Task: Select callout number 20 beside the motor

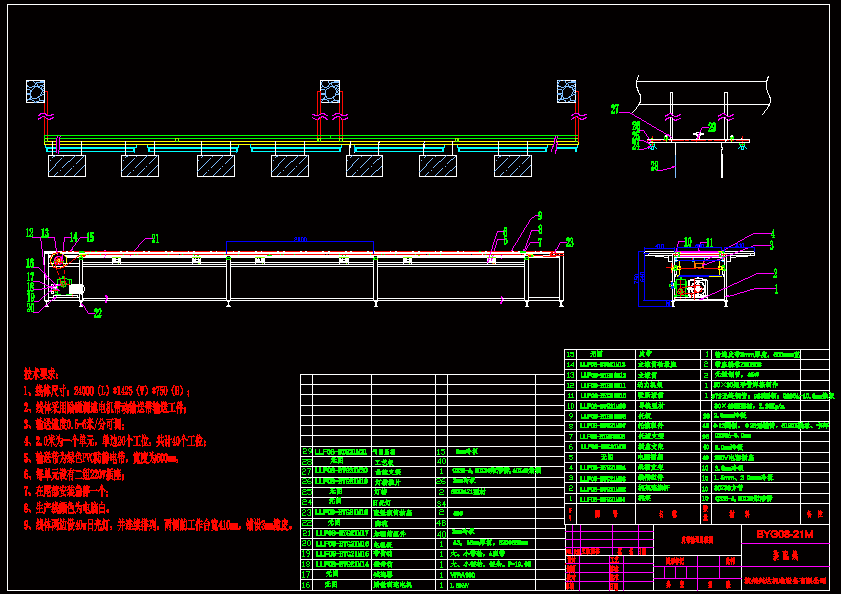Action: [30, 307]
